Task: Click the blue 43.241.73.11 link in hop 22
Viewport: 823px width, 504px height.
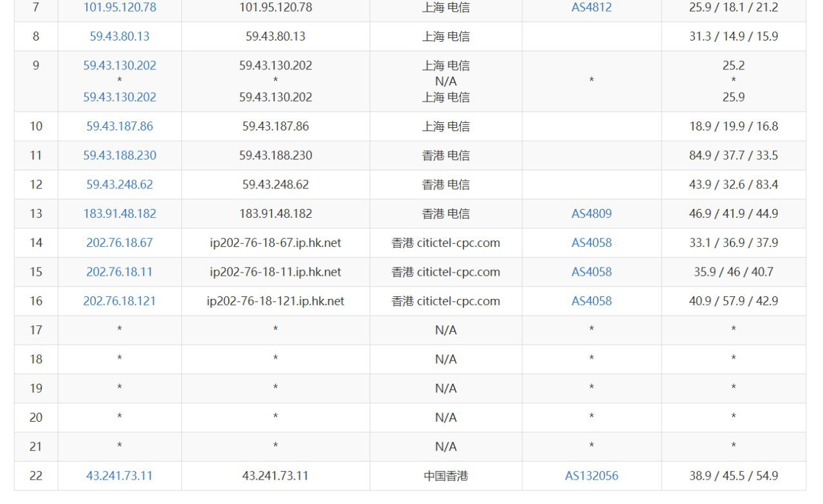Action: (120, 476)
